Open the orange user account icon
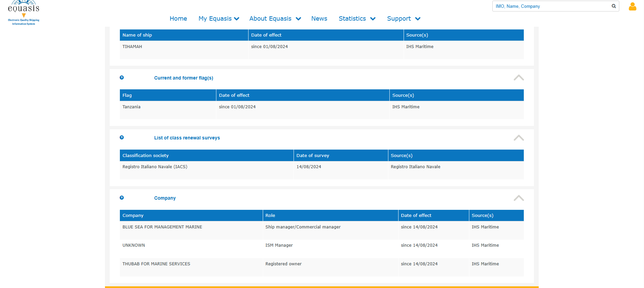This screenshot has width=644, height=288. [x=632, y=6]
